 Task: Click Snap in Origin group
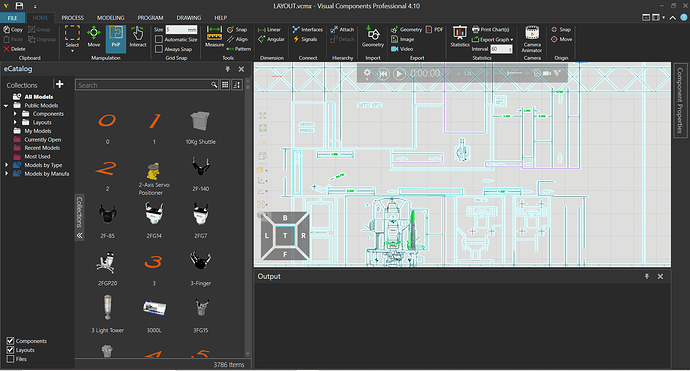coord(561,29)
